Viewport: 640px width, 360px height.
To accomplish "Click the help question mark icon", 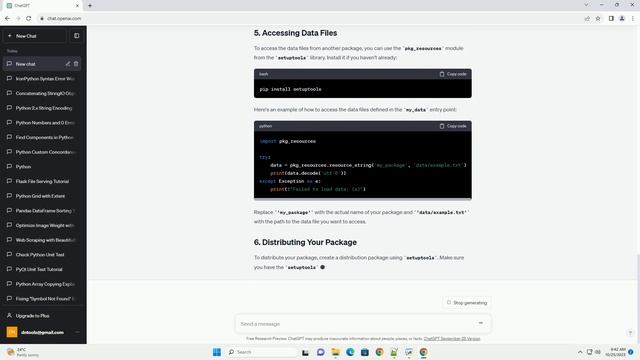I will (x=630, y=333).
